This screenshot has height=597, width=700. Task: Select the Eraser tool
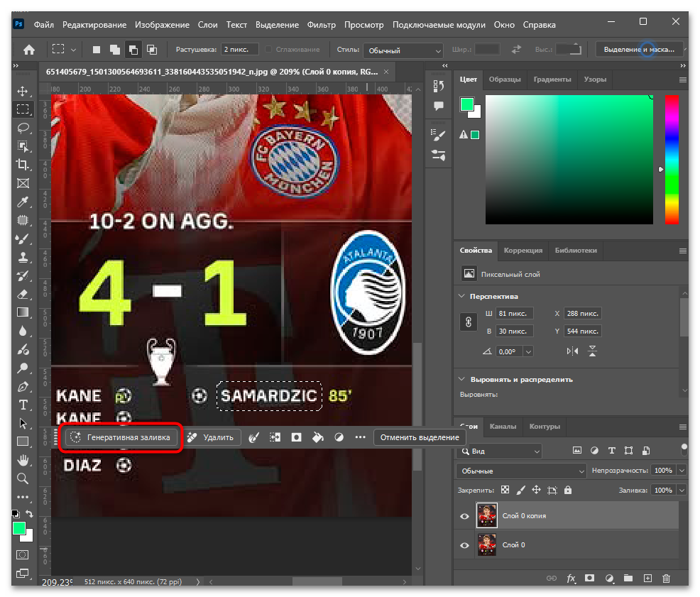click(x=23, y=295)
